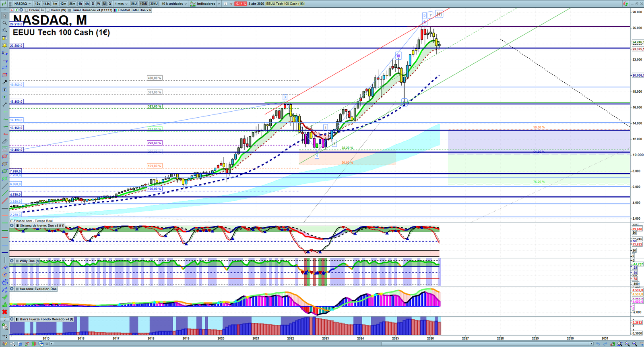Select the square text label tool

[4, 90]
